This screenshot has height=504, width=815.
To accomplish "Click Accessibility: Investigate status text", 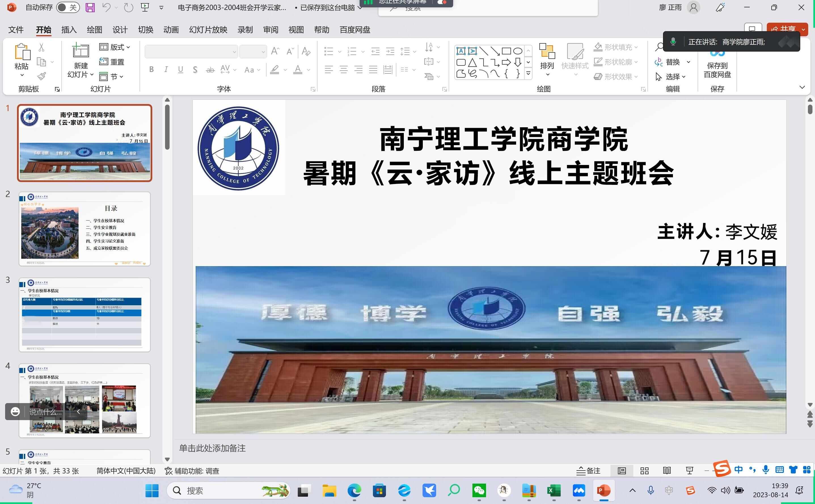I will point(192,471).
